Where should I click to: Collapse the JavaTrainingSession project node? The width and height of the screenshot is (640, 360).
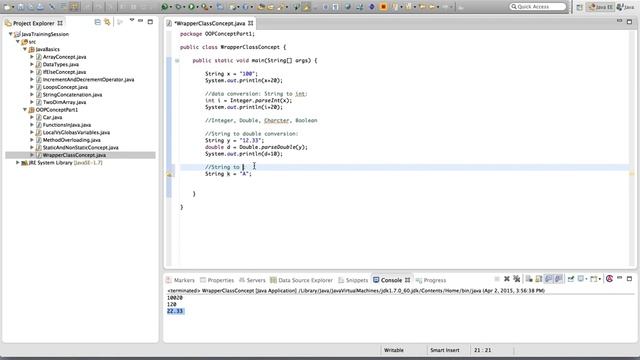click(11, 34)
